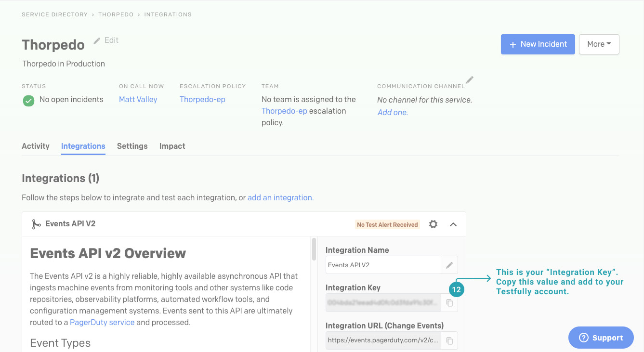Switch to the Activity tab
This screenshot has height=352, width=644.
[x=36, y=146]
